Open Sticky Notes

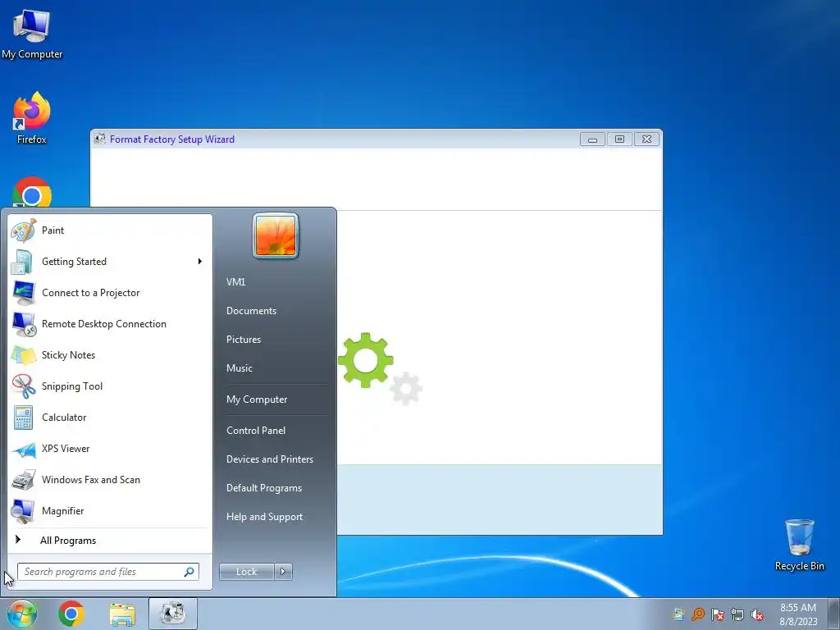(110, 355)
